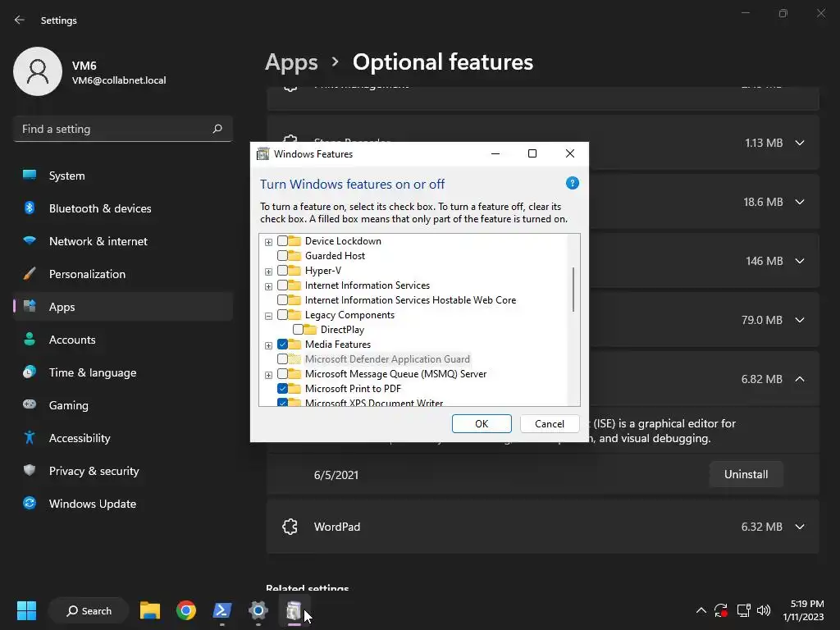Screen dimensions: 840x630
Task: Uncheck the Media Features checkbox
Action: click(x=282, y=345)
